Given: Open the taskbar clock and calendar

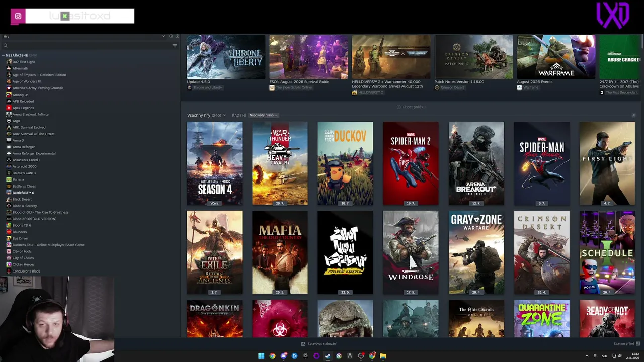Looking at the screenshot, I should click(x=633, y=356).
